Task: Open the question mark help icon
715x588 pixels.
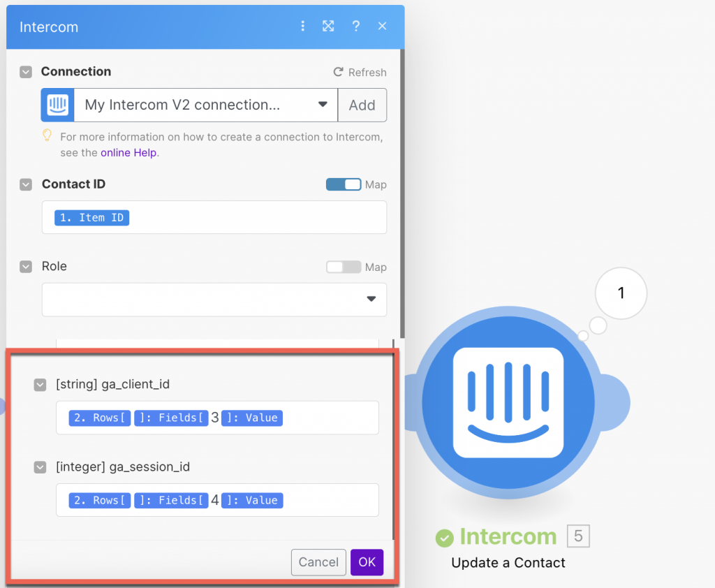Action: (355, 26)
